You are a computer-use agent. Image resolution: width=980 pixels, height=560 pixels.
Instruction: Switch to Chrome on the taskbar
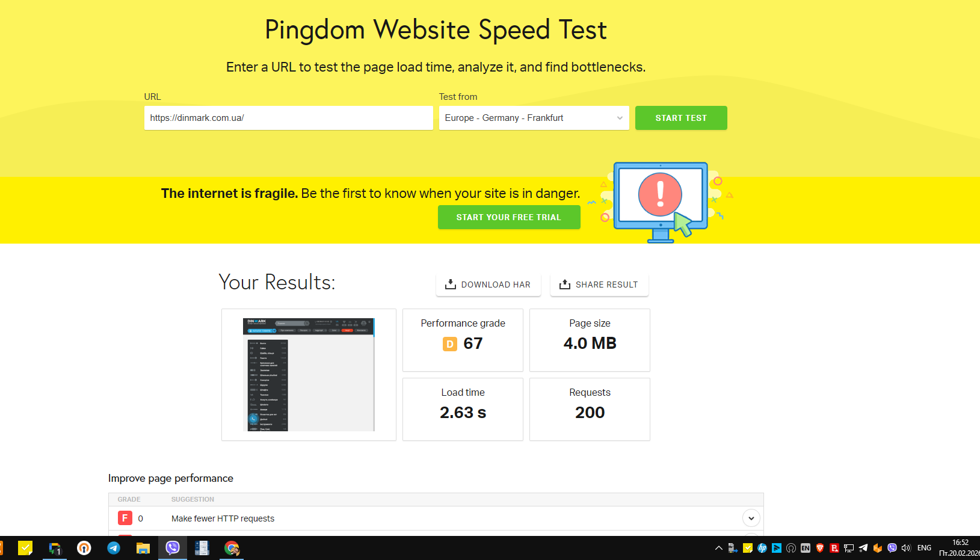pos(232,548)
